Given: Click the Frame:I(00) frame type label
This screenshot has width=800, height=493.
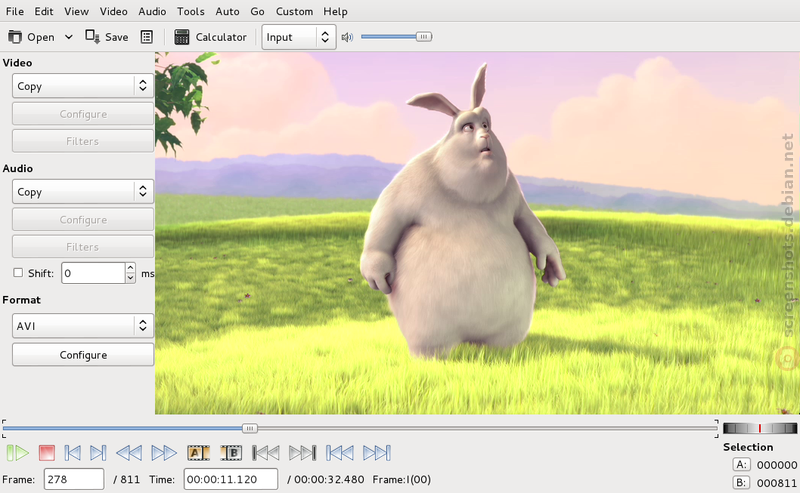Looking at the screenshot, I should (x=402, y=479).
